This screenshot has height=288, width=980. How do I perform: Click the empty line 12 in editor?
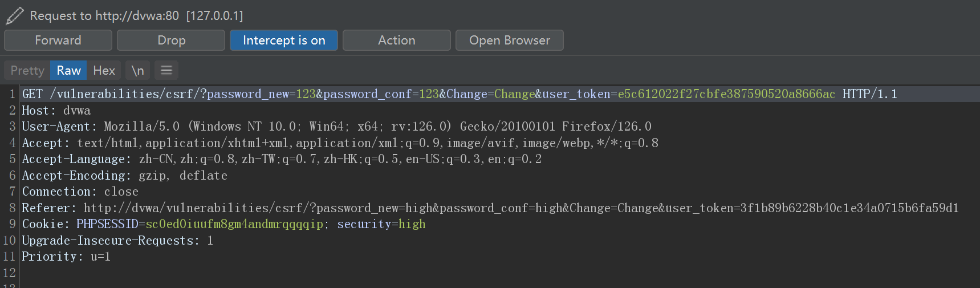[x=171, y=273]
